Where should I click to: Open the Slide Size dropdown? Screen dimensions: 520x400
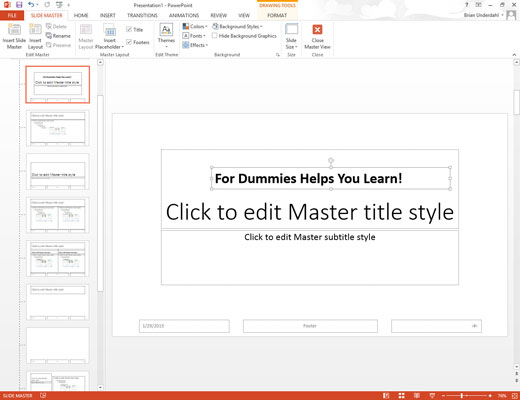click(291, 36)
